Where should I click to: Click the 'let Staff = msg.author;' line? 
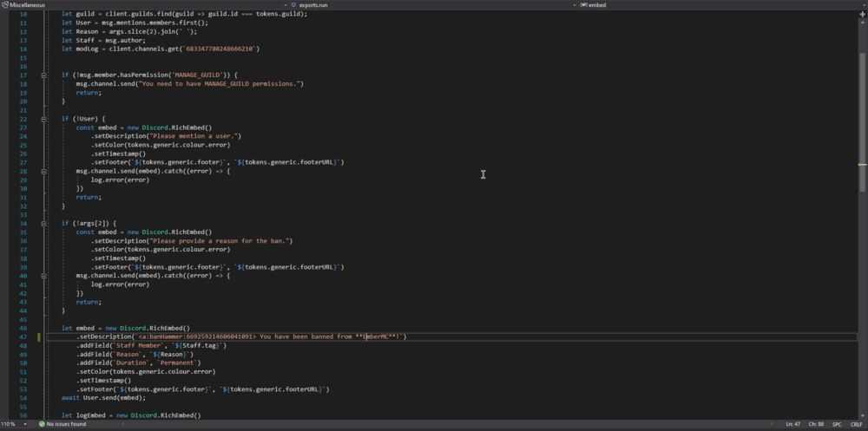(103, 41)
